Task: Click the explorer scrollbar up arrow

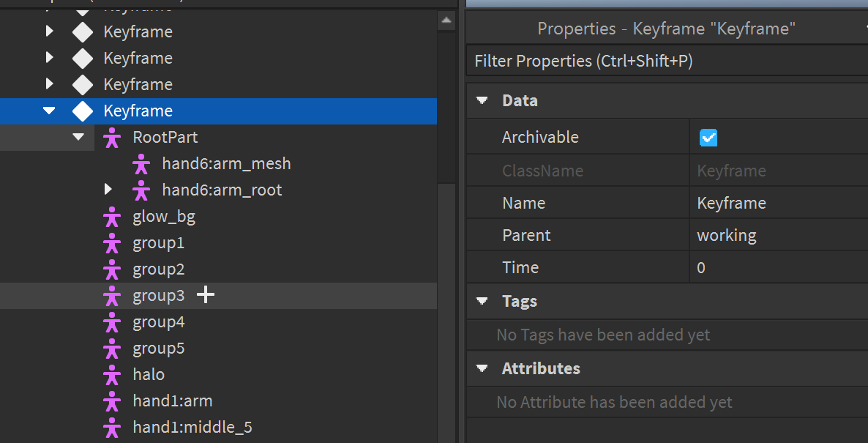Action: coord(446,21)
